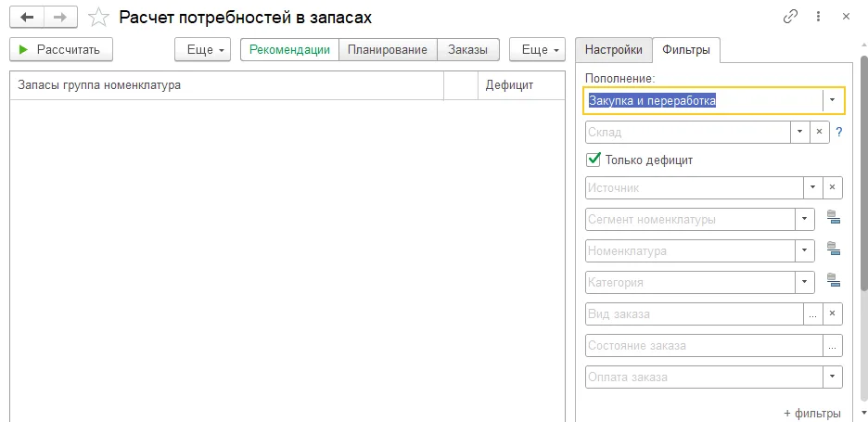Click the + фильтры link
The image size is (868, 422).
tap(812, 413)
